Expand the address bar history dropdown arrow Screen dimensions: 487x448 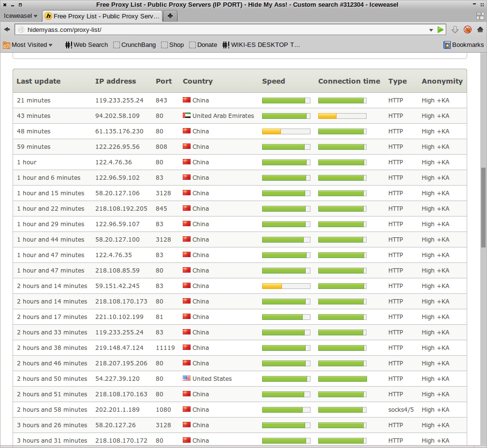(x=431, y=30)
